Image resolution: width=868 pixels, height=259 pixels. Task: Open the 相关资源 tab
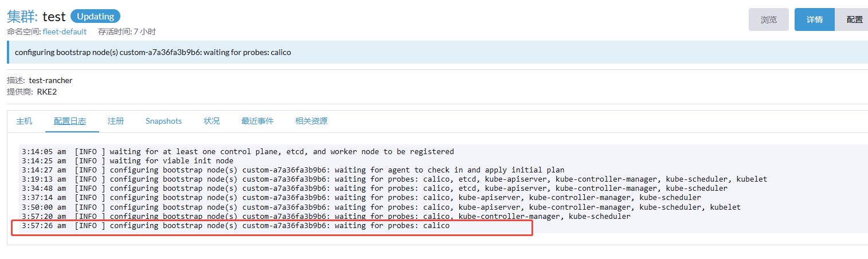(311, 121)
